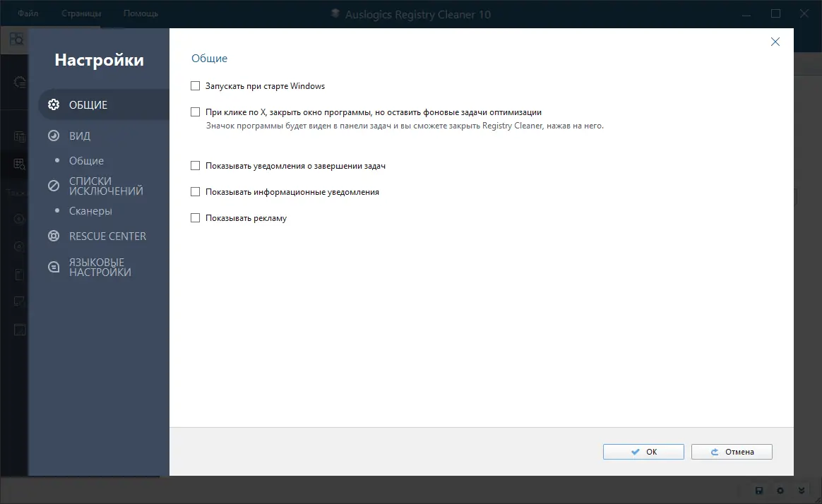Click the gear icon in the bottom status bar
Screen dimensions: 822x504
(780, 491)
